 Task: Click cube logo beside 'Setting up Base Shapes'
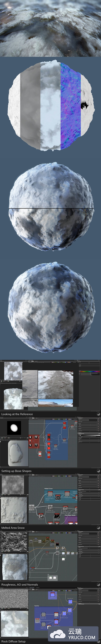98,471
